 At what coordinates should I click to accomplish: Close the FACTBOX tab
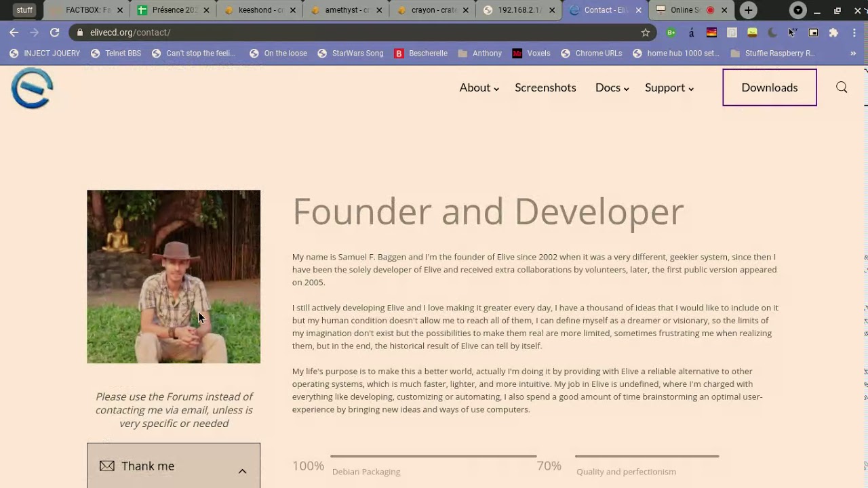click(120, 10)
